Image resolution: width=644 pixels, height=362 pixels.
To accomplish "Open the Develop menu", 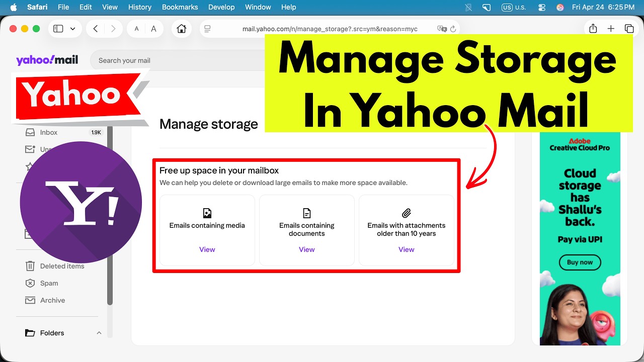I will click(221, 7).
